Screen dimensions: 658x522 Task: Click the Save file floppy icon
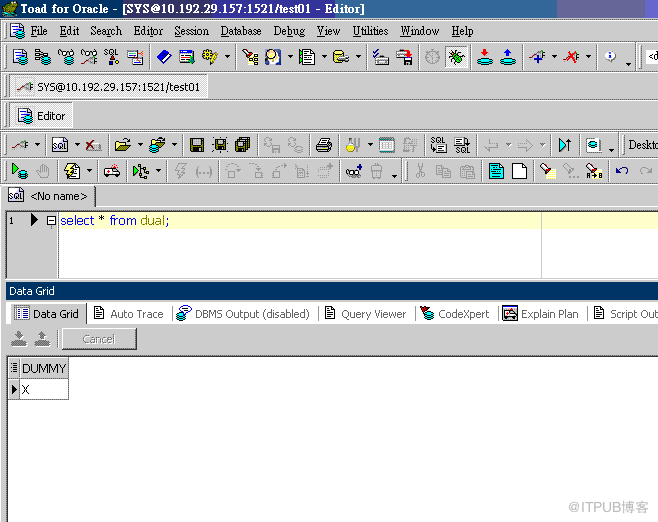coord(197,145)
